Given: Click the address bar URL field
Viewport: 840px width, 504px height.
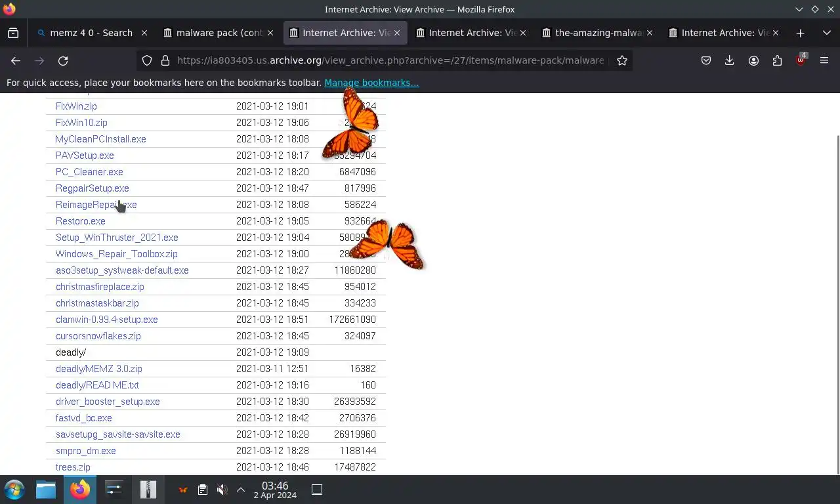Looking at the screenshot, I should pyautogui.click(x=390, y=60).
